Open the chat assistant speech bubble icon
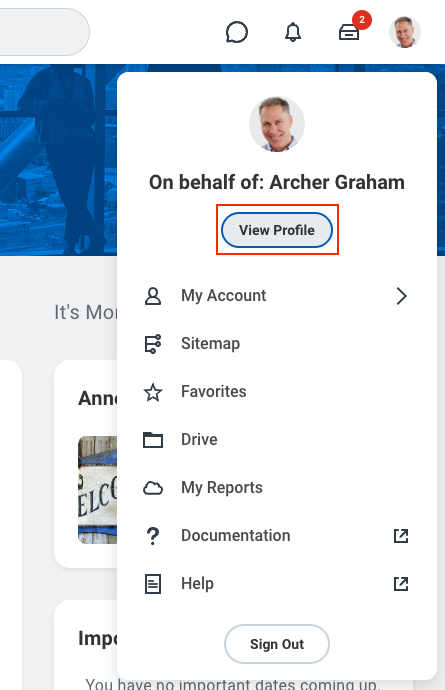 coord(237,32)
